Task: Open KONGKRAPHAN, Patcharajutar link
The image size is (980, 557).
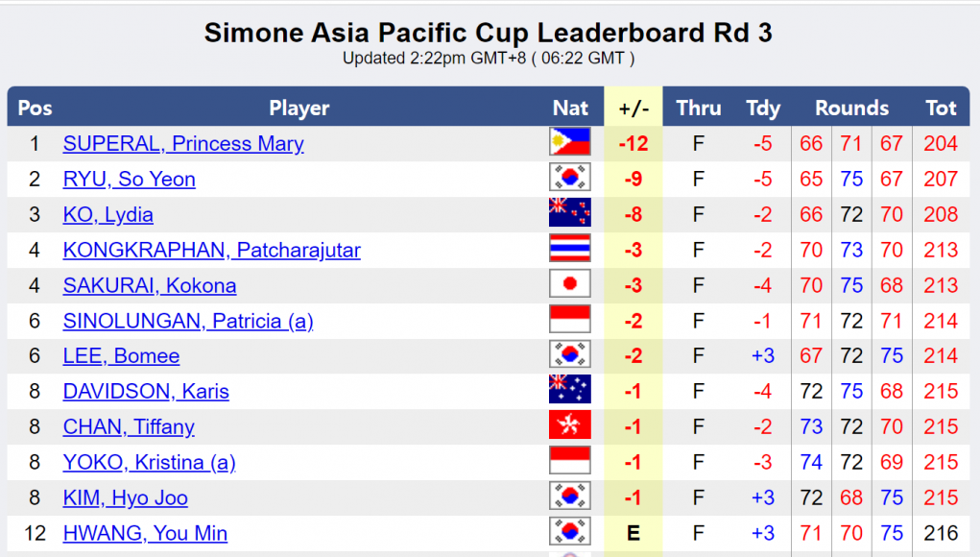Action: pyautogui.click(x=211, y=251)
